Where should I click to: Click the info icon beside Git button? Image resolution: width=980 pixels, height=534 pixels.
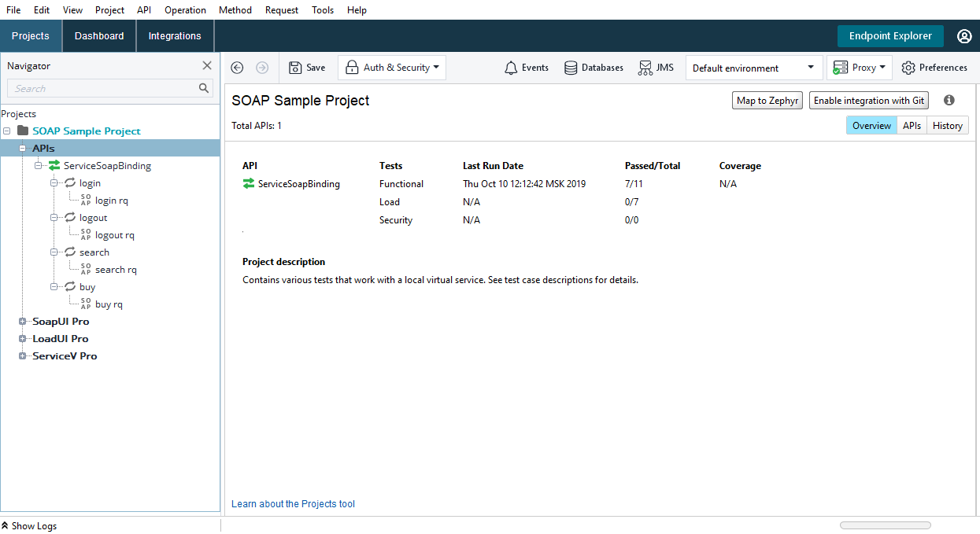pos(949,100)
